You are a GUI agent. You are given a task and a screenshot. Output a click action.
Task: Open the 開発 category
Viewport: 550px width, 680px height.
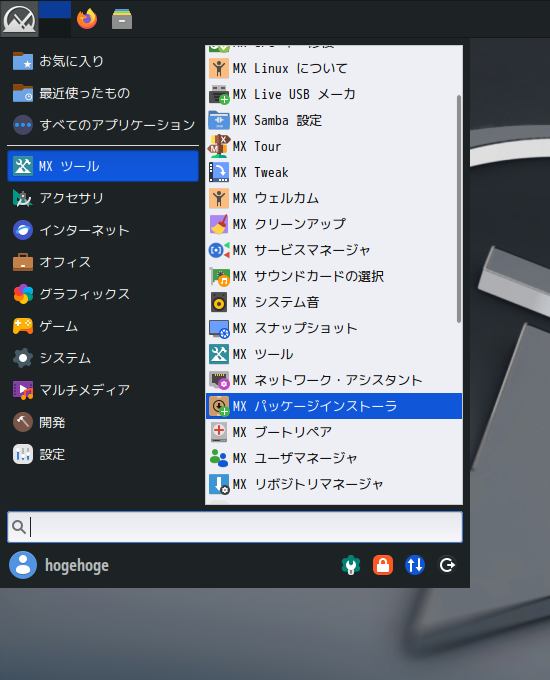point(103,422)
